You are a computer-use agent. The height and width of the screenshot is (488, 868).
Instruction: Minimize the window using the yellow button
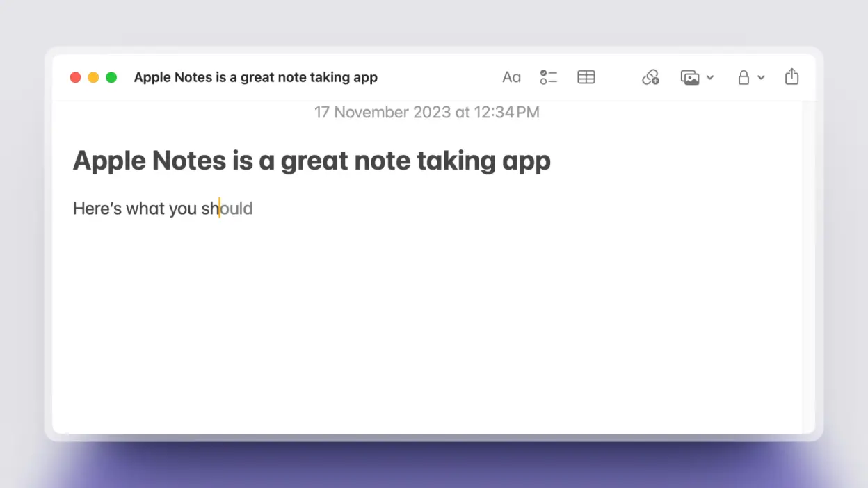click(x=93, y=77)
